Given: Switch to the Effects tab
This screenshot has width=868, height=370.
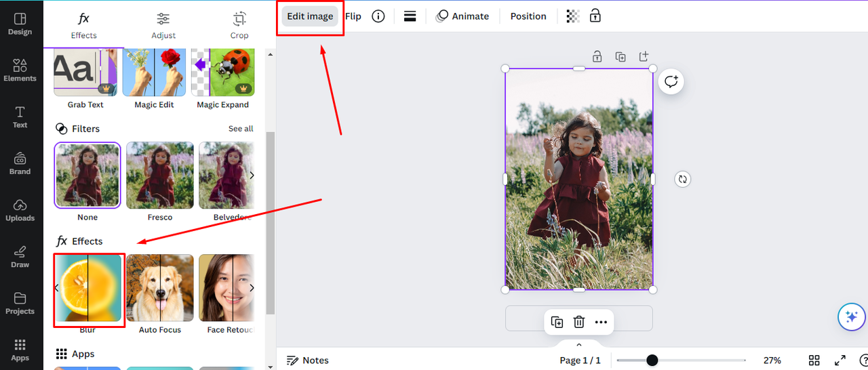Looking at the screenshot, I should (x=84, y=24).
